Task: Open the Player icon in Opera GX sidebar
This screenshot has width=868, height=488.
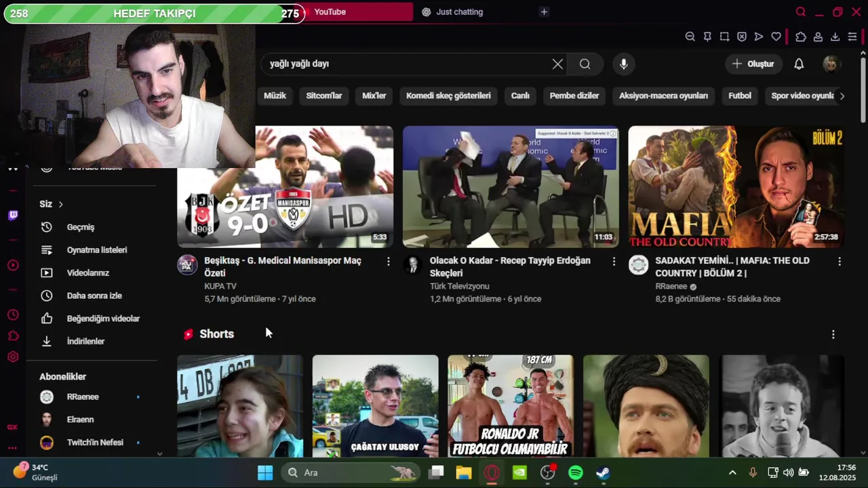Action: click(13, 265)
